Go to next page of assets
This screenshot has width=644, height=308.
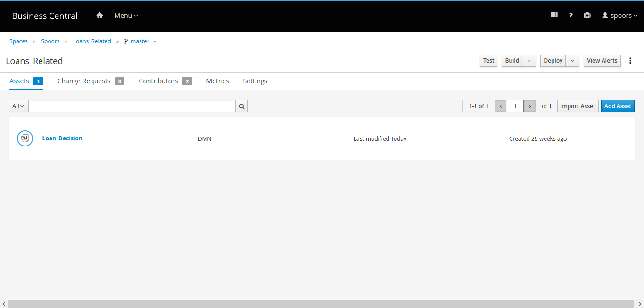530,106
